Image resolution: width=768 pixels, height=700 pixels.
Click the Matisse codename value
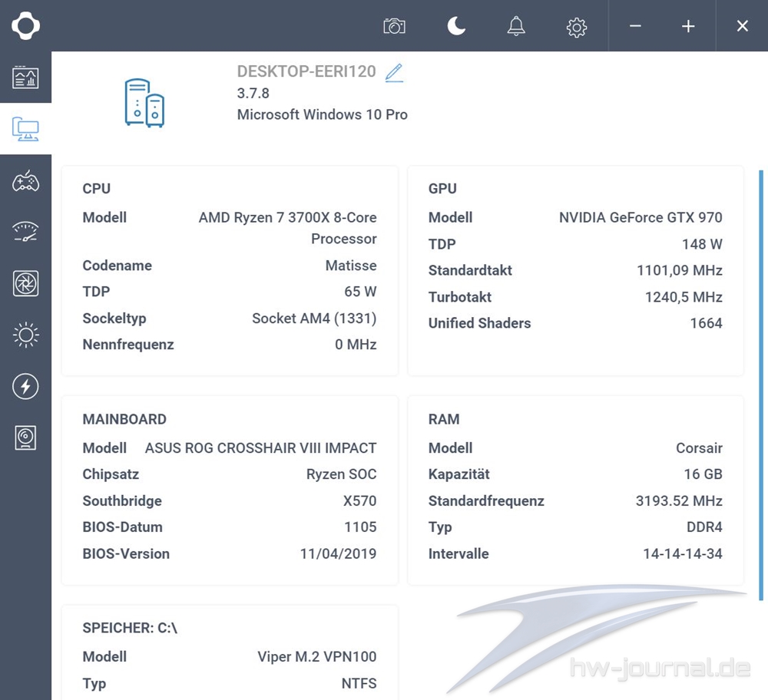[x=351, y=266]
